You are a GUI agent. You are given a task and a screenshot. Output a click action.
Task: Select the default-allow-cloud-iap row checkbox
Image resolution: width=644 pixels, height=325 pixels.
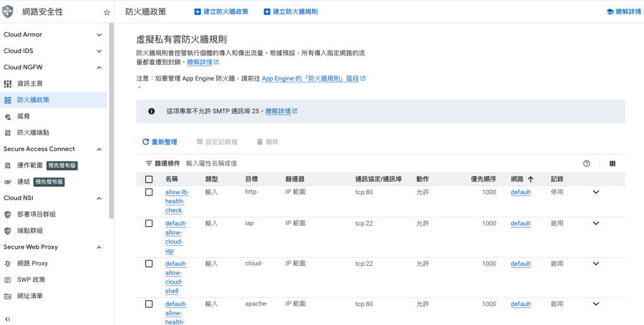[x=149, y=224]
